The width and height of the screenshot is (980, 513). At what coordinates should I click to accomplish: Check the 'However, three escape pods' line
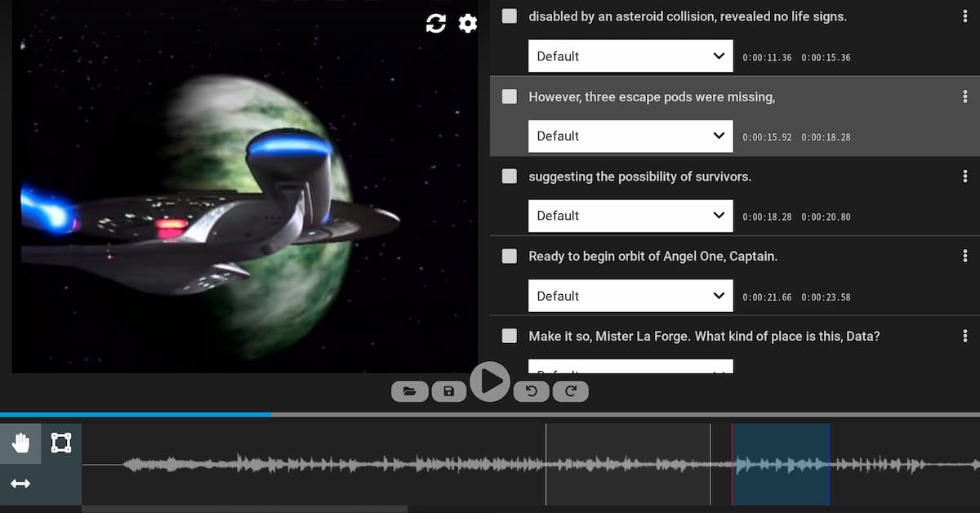510,96
